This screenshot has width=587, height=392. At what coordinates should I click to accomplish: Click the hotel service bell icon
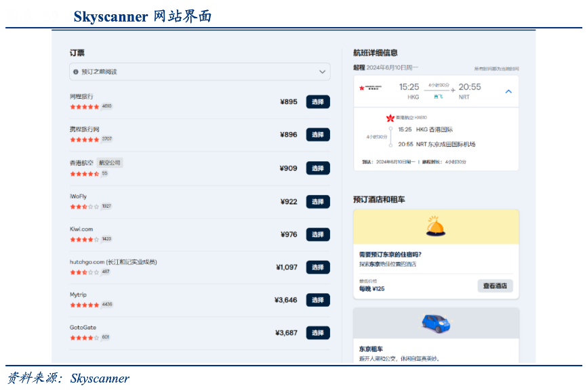(x=436, y=226)
